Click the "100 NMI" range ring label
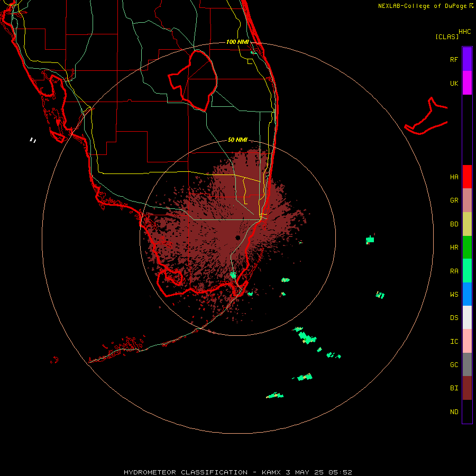 (x=237, y=42)
